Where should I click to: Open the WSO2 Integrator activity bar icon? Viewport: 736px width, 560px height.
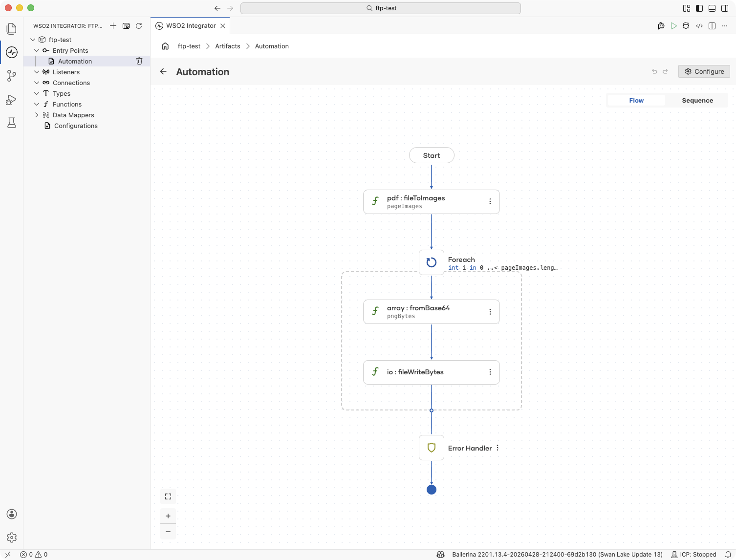(12, 52)
